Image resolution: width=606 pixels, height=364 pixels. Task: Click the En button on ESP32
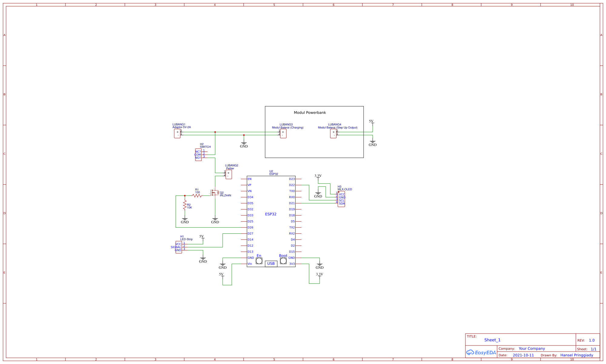pyautogui.click(x=259, y=261)
